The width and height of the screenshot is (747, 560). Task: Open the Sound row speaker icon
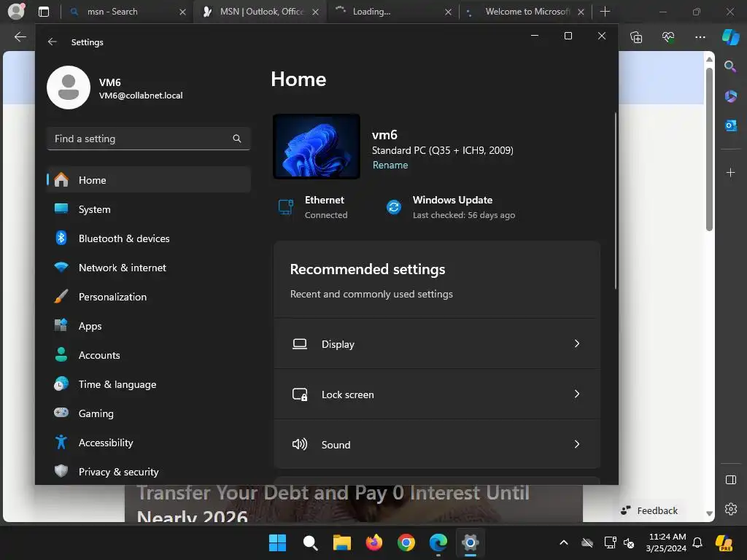coord(300,444)
